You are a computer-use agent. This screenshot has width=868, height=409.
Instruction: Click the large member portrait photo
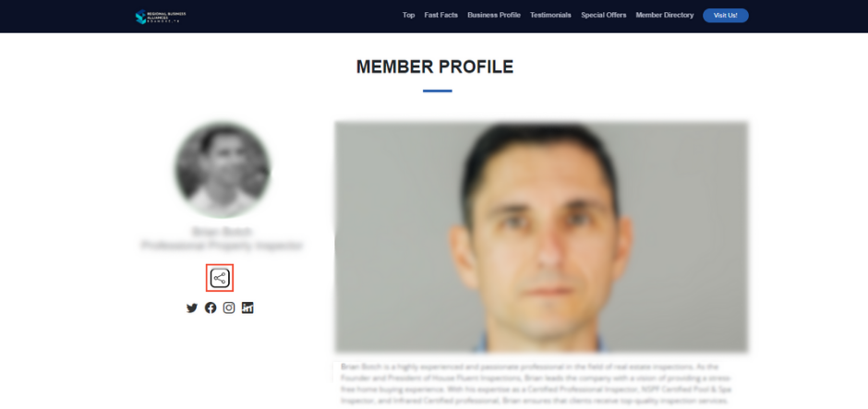541,237
